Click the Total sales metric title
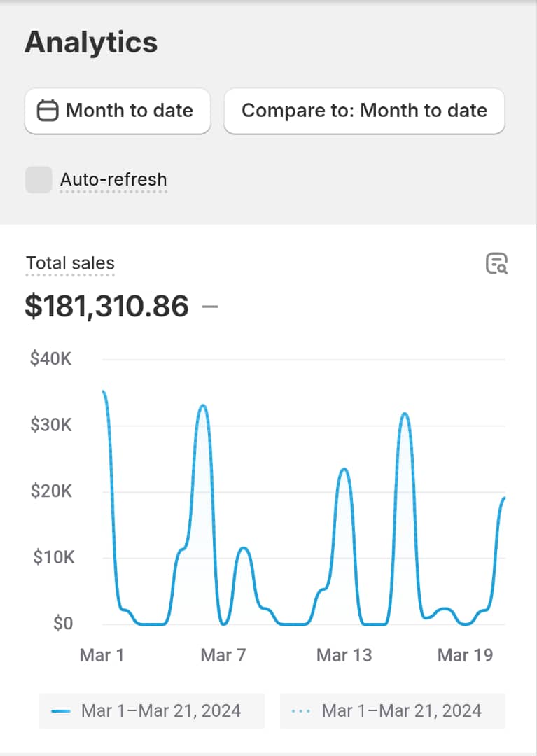 tap(70, 264)
